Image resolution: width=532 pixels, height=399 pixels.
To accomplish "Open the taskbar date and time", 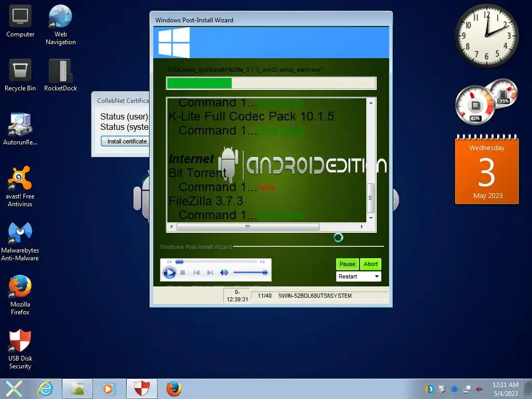I will (x=505, y=389).
